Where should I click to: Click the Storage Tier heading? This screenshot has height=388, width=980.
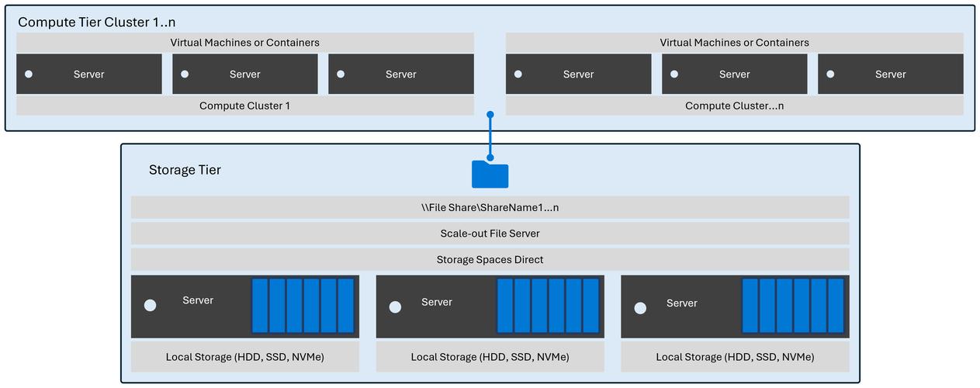(185, 170)
